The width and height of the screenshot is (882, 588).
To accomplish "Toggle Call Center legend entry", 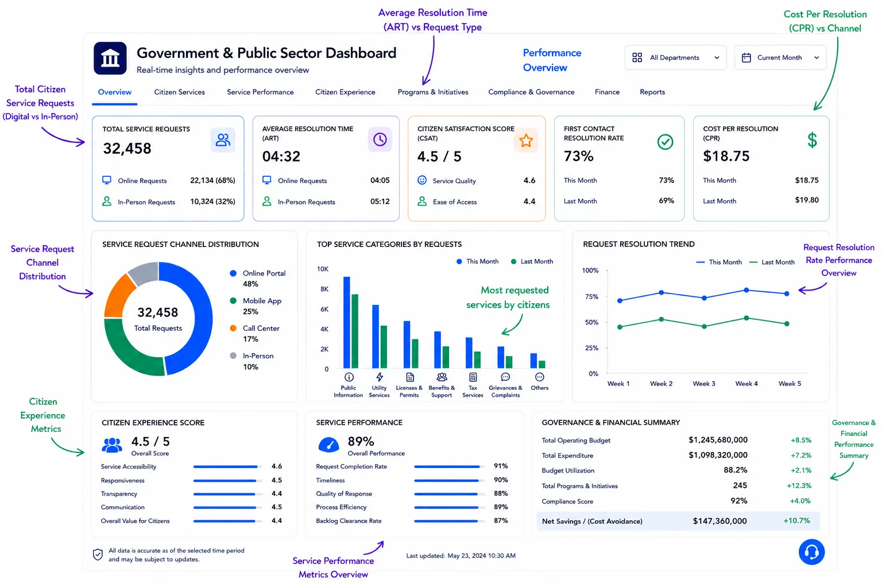I will pos(255,334).
